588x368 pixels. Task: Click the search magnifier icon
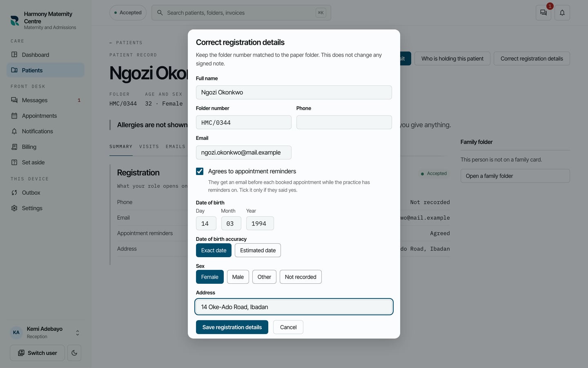[160, 13]
